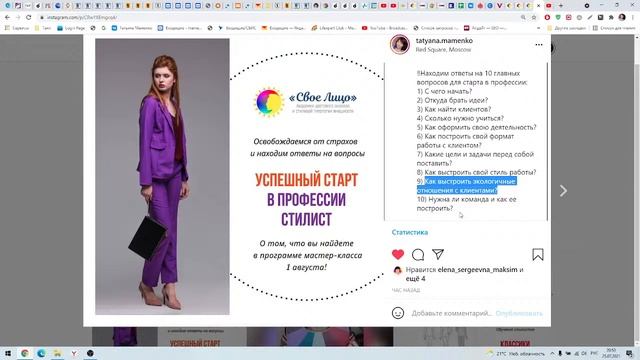Viewport: 640px width, 360px height.
Task: Switch to the YouTube tab beside the new tab button
Action: click(549, 6)
